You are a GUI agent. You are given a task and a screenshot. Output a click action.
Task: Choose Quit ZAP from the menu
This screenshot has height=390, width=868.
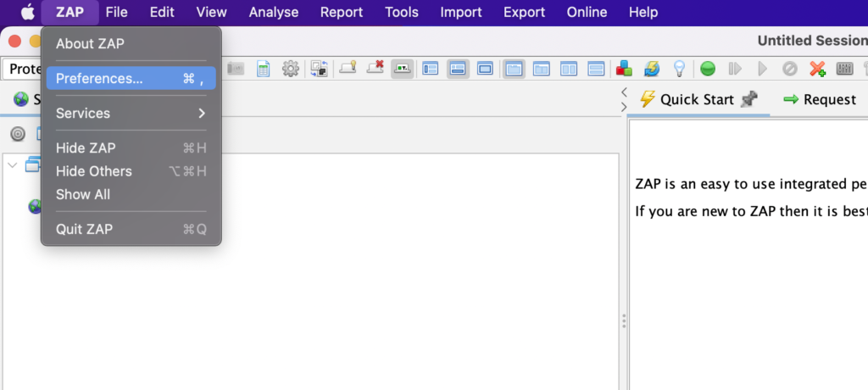(131, 230)
